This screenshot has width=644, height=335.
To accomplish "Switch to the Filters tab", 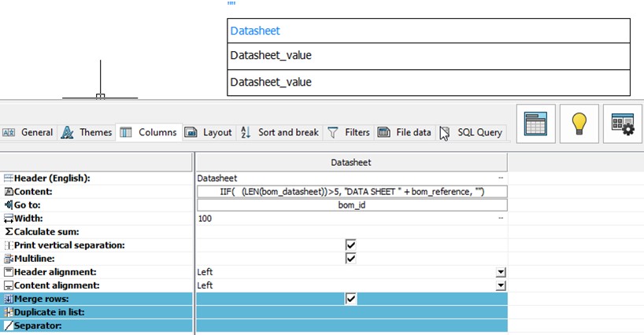I will (x=349, y=133).
